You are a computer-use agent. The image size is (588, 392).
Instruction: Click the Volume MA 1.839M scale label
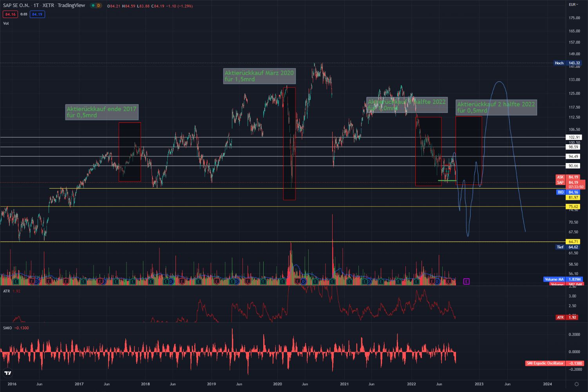[x=563, y=279]
